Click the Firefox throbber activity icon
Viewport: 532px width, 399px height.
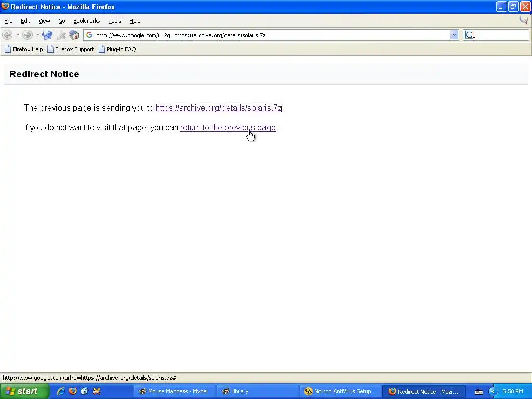(524, 20)
